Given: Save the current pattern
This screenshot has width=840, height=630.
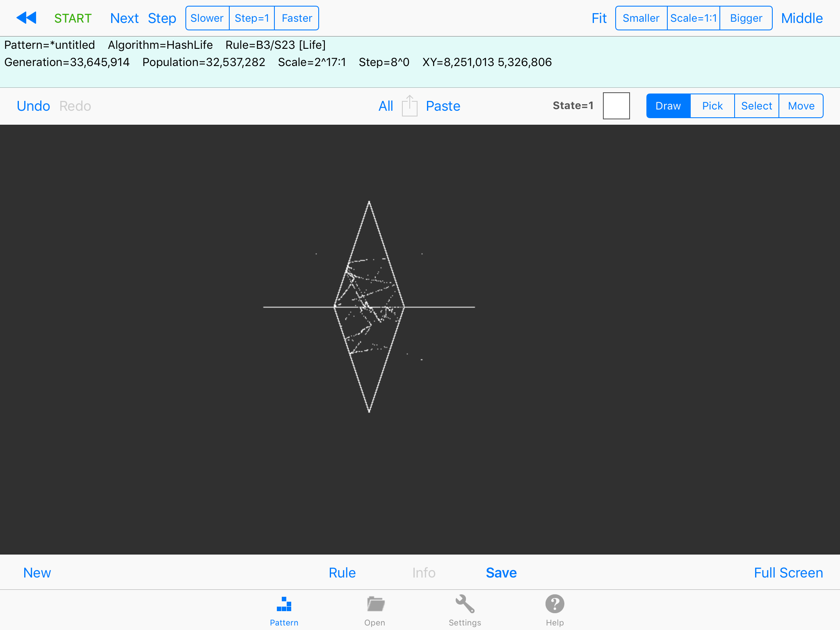Looking at the screenshot, I should point(501,573).
